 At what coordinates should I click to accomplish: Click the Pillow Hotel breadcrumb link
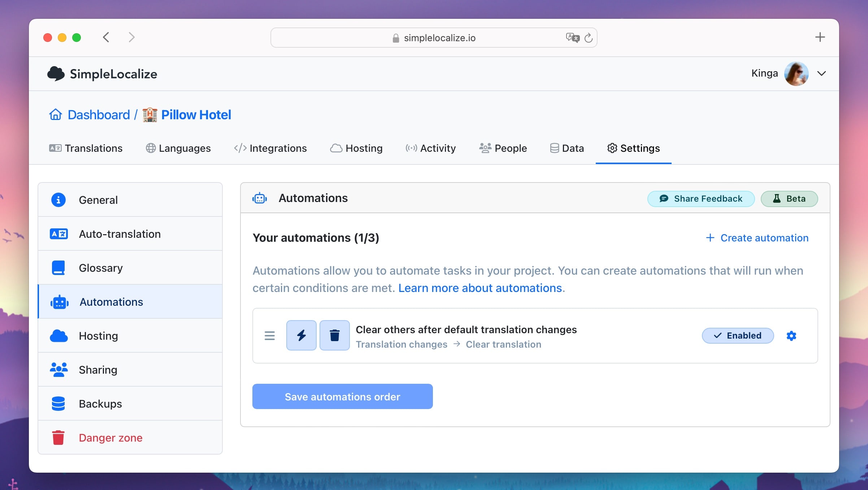tap(196, 115)
